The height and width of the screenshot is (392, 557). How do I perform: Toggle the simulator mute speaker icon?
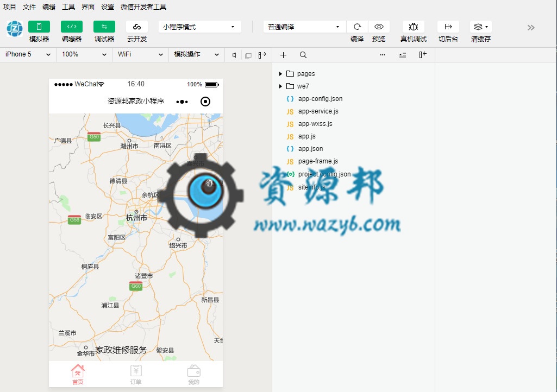coord(234,55)
